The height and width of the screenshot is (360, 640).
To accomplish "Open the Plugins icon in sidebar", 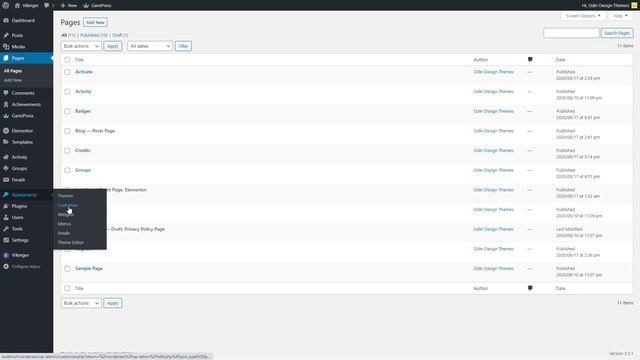I will coord(6,206).
